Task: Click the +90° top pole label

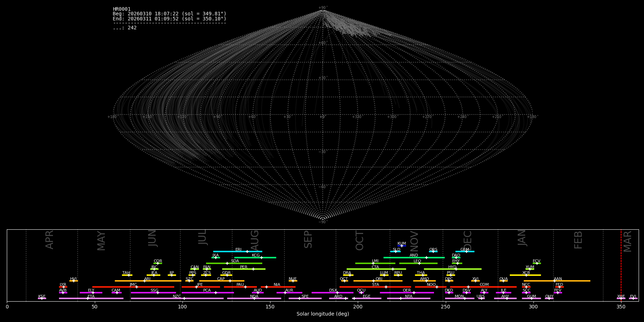Action: point(323,8)
